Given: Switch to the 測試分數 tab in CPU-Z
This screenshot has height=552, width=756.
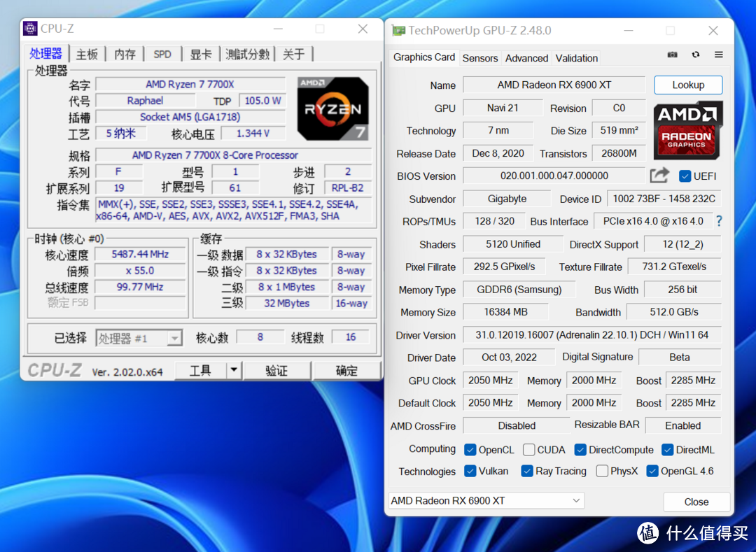Looking at the screenshot, I should [247, 54].
